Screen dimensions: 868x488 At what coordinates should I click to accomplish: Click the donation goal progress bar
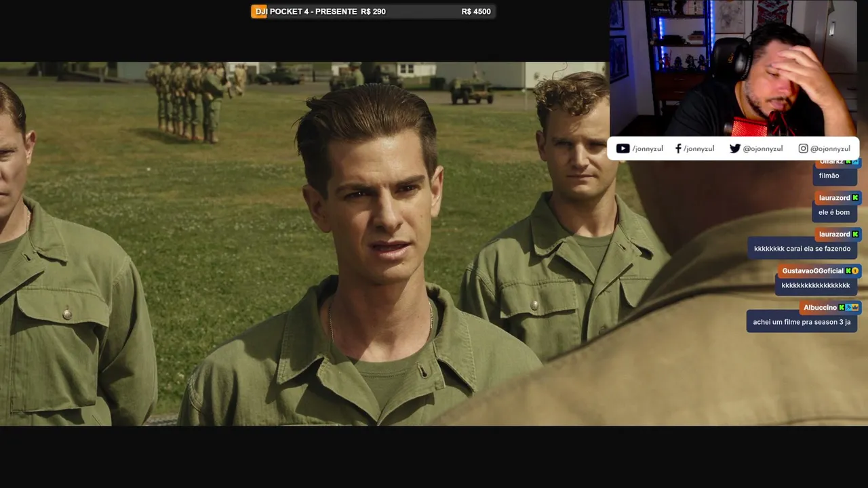(x=373, y=12)
